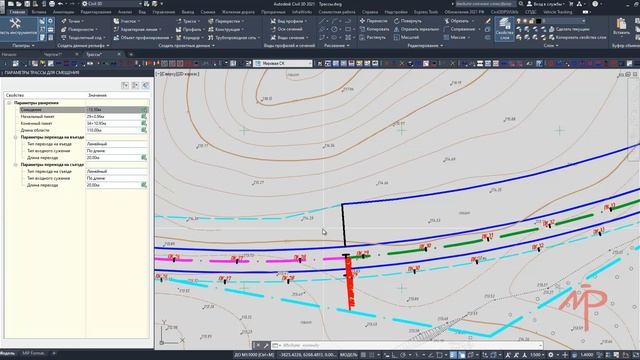Click the Save icon in quick access toolbar

coord(27,4)
